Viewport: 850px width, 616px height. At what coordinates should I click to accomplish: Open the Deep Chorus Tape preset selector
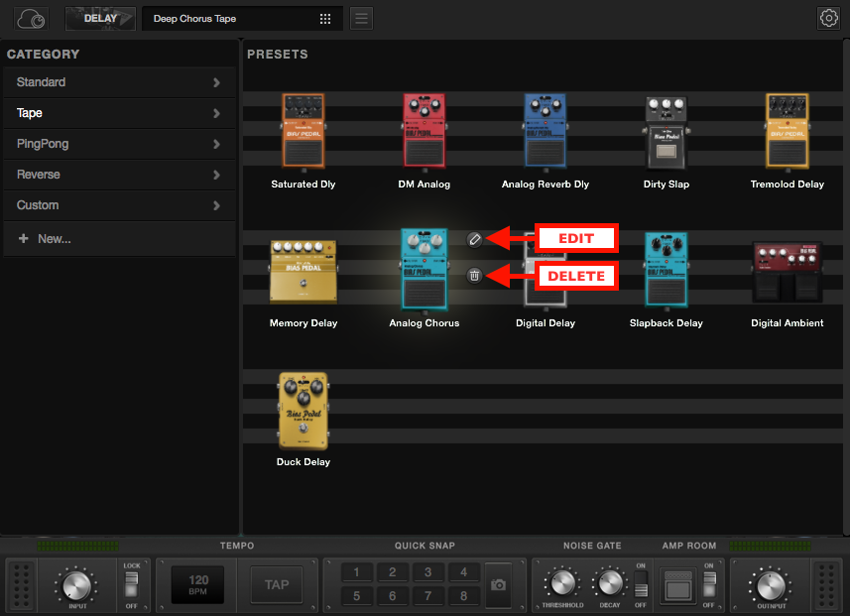point(242,19)
